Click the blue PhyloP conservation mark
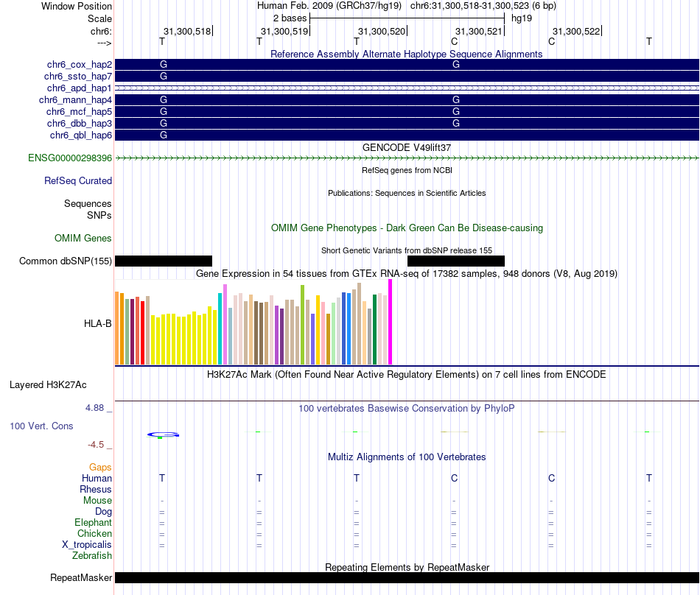Viewport: 700px width, 595px height. (164, 434)
